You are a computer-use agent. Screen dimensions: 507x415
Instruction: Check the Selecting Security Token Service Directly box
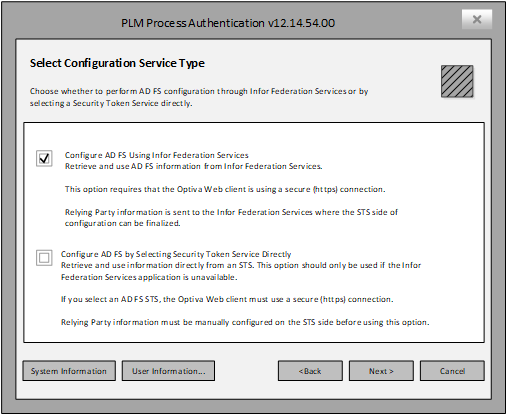[x=44, y=258]
